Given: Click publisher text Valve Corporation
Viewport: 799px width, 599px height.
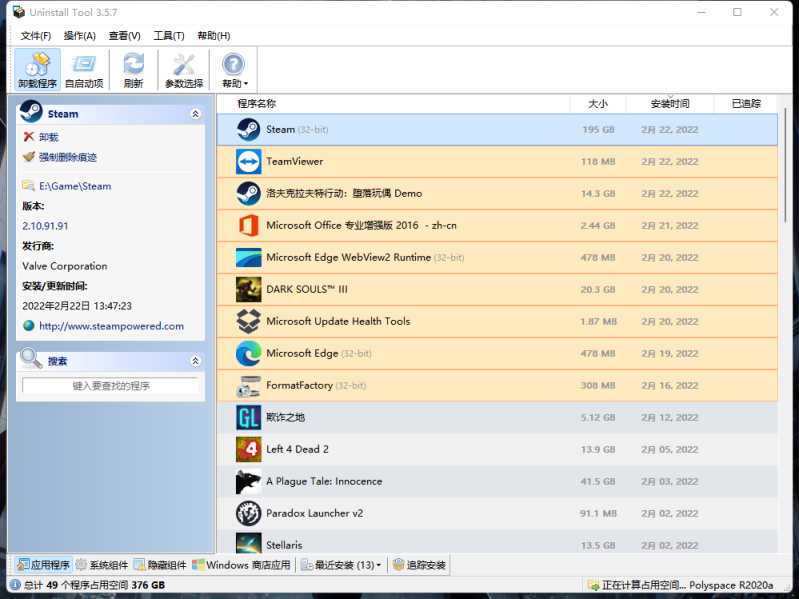Looking at the screenshot, I should [x=65, y=266].
